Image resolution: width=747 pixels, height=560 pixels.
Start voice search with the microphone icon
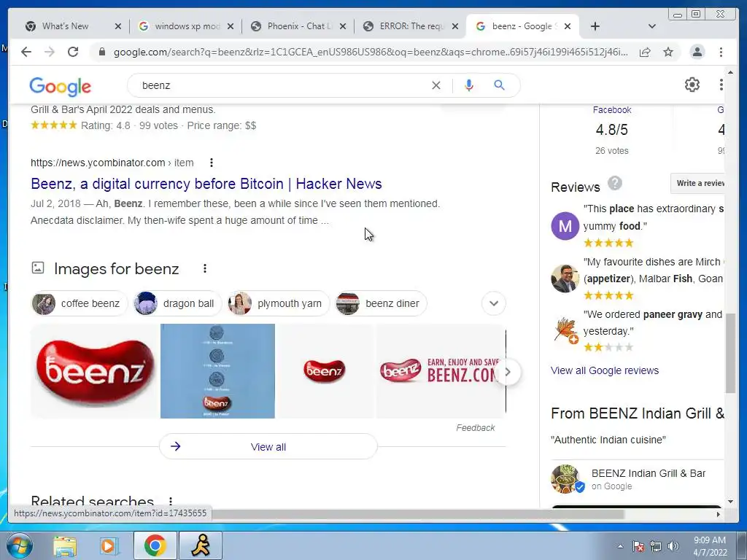tap(469, 85)
